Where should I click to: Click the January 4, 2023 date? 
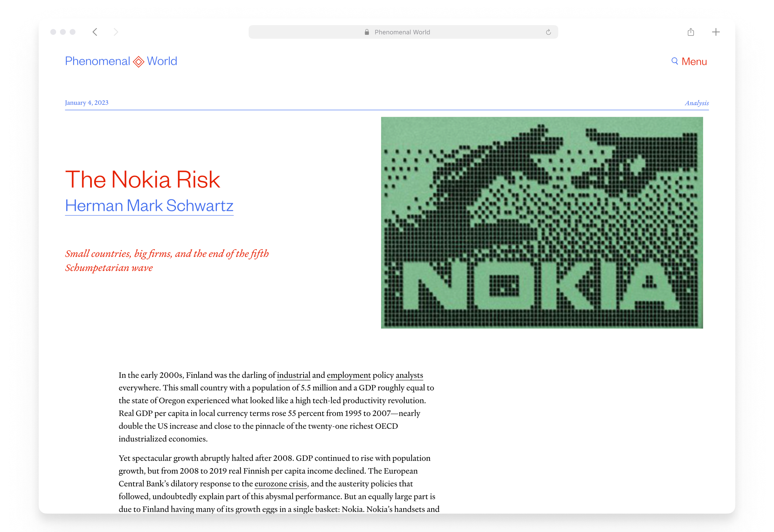(x=87, y=103)
